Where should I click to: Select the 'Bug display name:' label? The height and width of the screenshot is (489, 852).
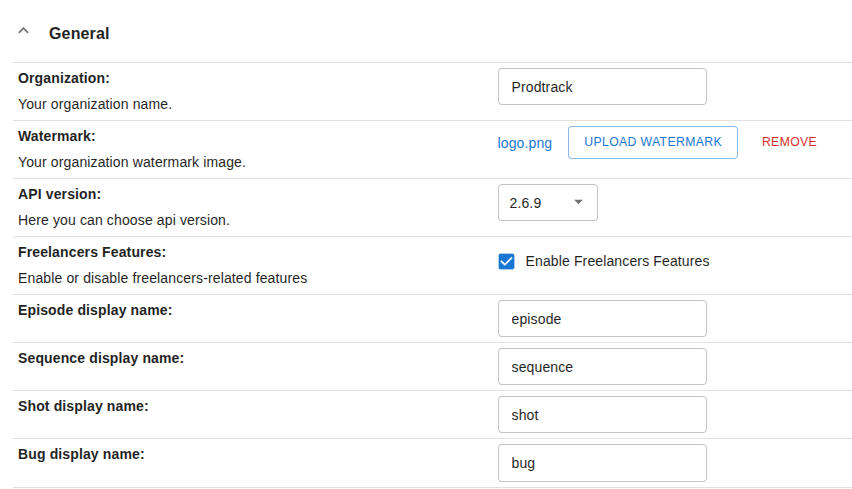[81, 454]
